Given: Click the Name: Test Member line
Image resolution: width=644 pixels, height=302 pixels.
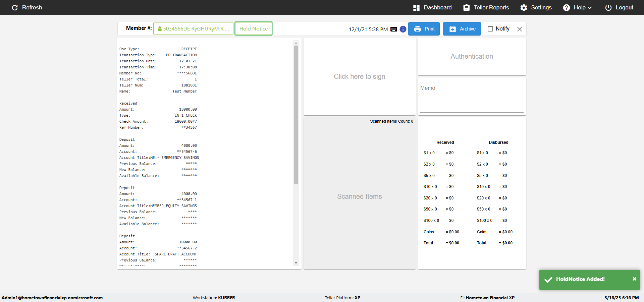Looking at the screenshot, I should (158, 91).
